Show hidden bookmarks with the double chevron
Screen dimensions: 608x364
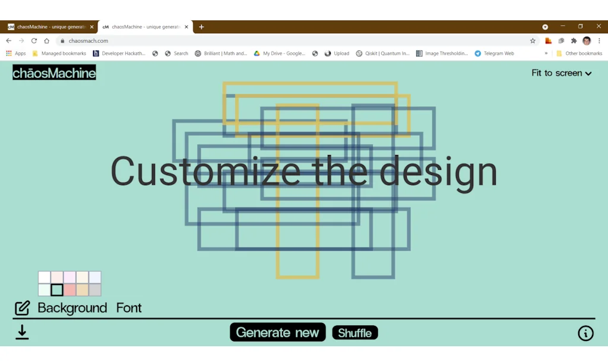click(x=546, y=53)
